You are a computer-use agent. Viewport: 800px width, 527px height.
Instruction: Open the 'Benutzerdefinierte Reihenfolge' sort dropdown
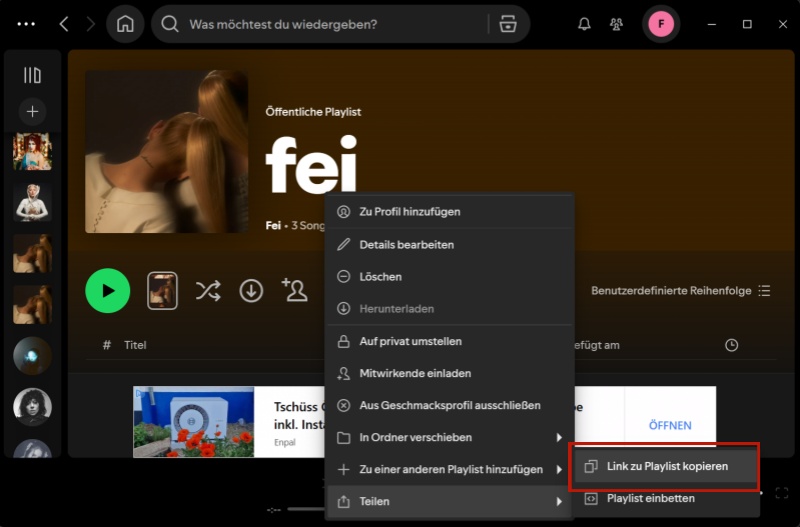point(680,291)
